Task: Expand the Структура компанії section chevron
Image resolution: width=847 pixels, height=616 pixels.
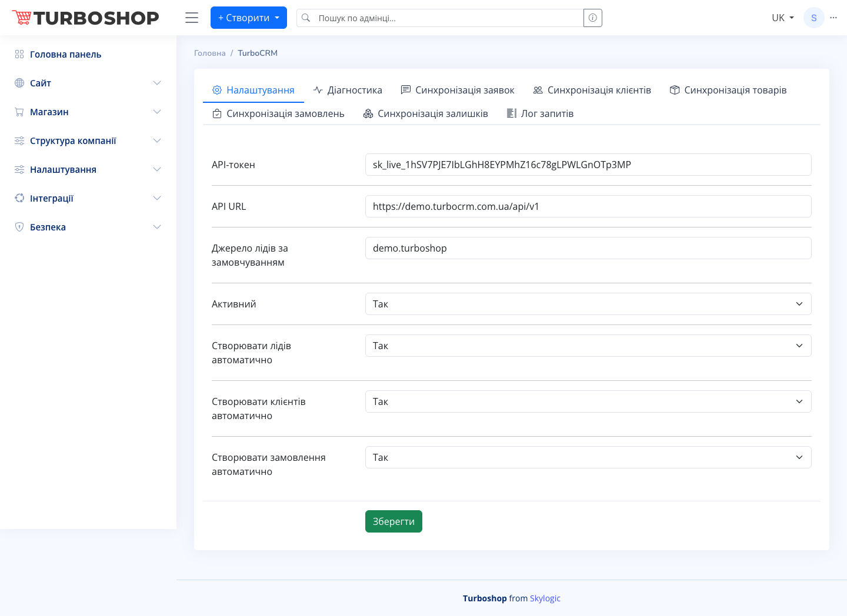Action: (157, 140)
